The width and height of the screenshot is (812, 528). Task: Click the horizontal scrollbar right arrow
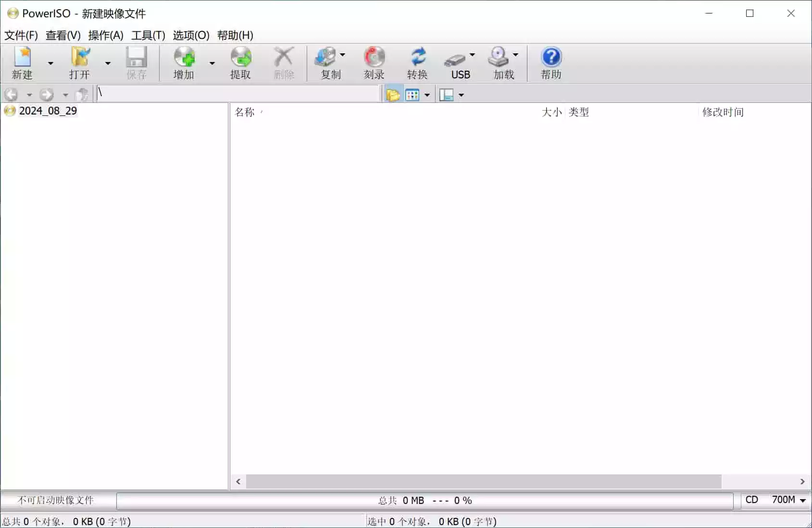802,481
